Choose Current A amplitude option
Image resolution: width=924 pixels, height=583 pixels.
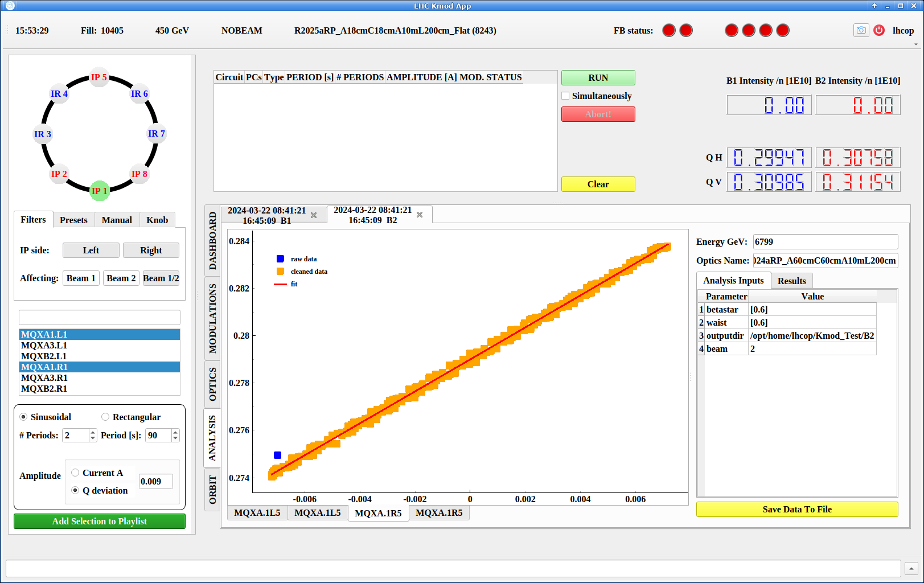pos(75,473)
